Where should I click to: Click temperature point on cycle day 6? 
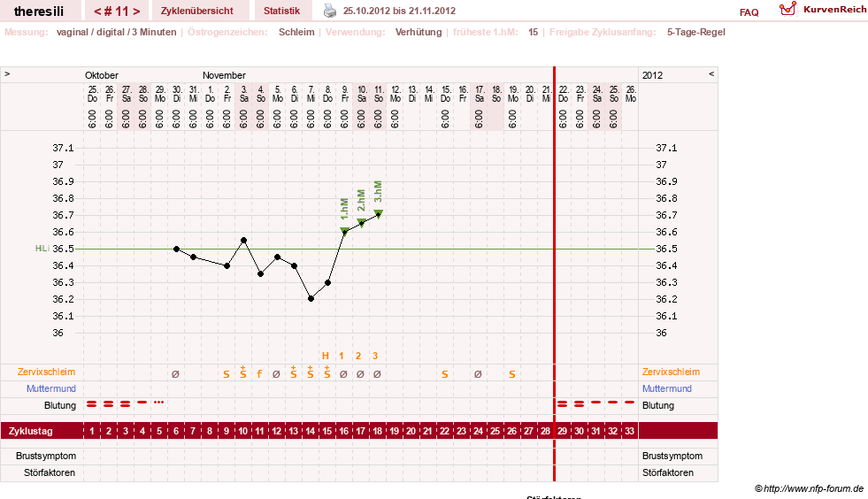coord(177,249)
